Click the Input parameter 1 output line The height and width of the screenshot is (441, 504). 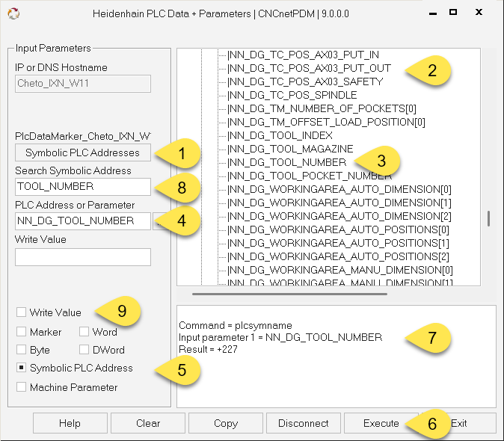(x=280, y=337)
